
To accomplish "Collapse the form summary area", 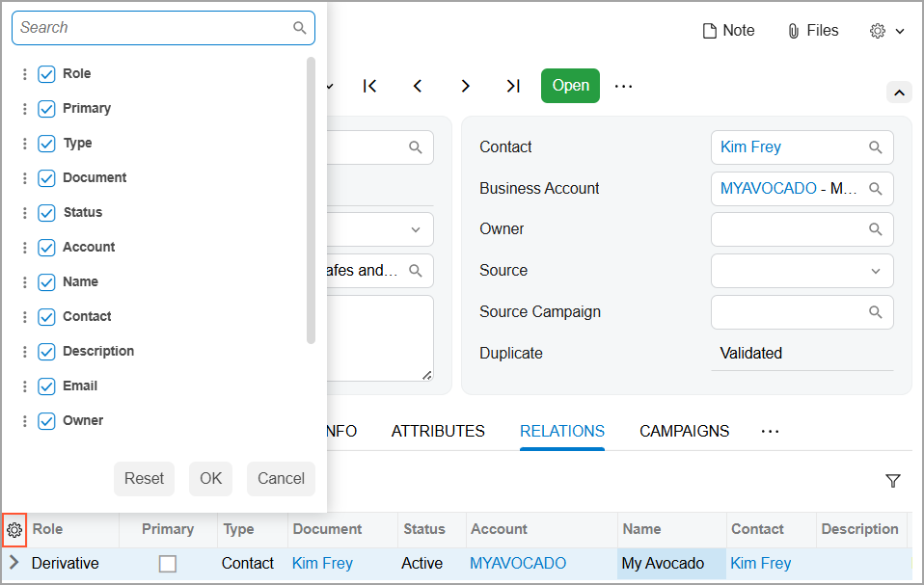I will point(898,93).
